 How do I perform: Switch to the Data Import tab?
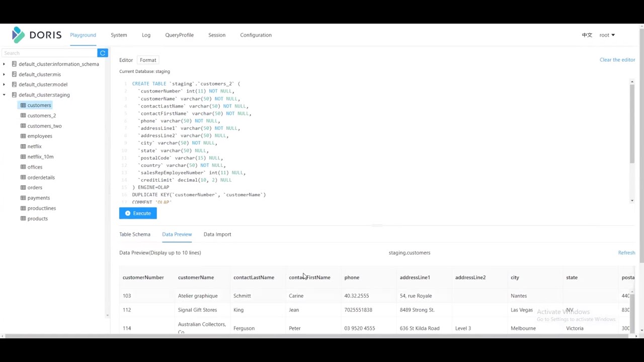[x=217, y=234]
